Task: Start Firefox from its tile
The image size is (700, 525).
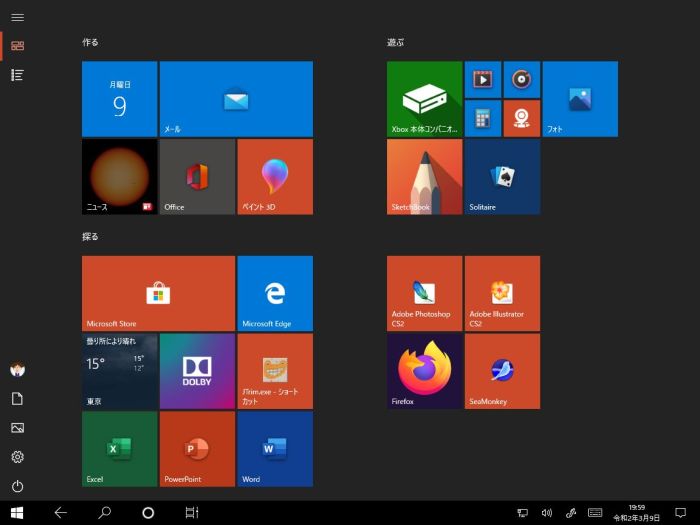Action: click(x=424, y=371)
